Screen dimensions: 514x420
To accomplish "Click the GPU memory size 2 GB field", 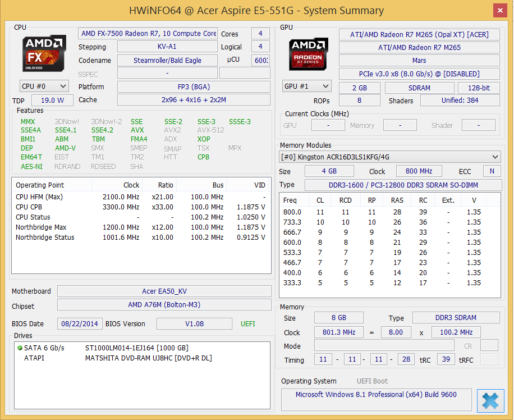I will 360,88.
